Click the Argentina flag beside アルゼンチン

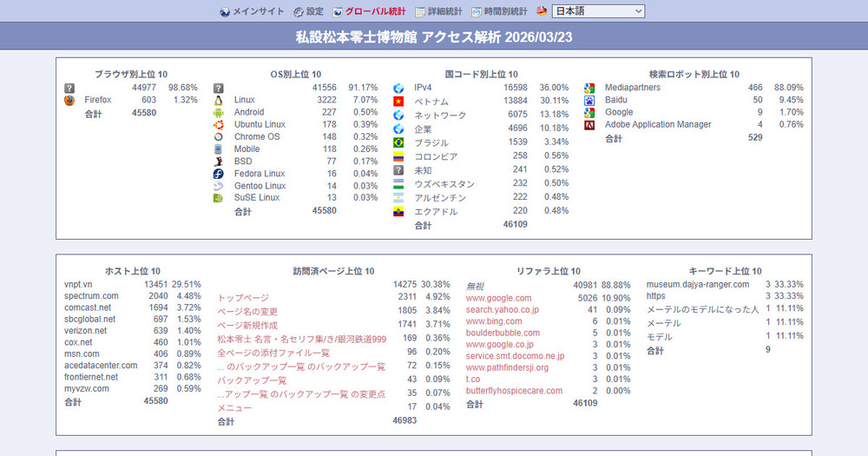pos(398,198)
